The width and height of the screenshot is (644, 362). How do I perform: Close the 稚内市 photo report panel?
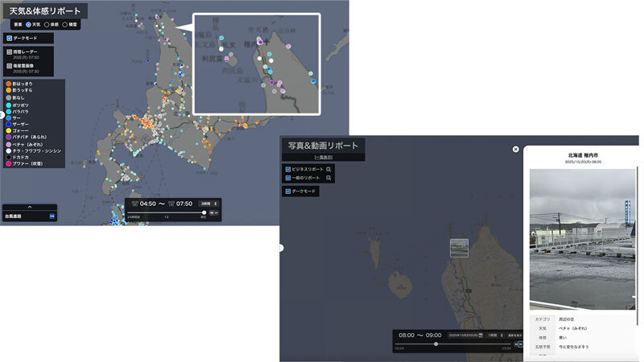pos(516,149)
